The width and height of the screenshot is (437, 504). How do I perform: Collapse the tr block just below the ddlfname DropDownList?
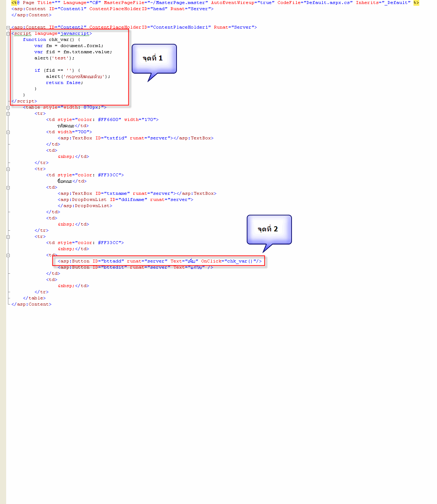tap(8, 237)
